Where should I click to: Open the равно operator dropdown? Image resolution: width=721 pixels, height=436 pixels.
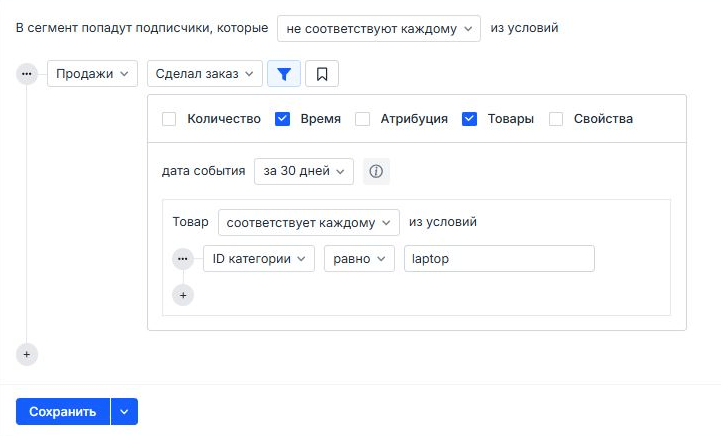tap(359, 258)
